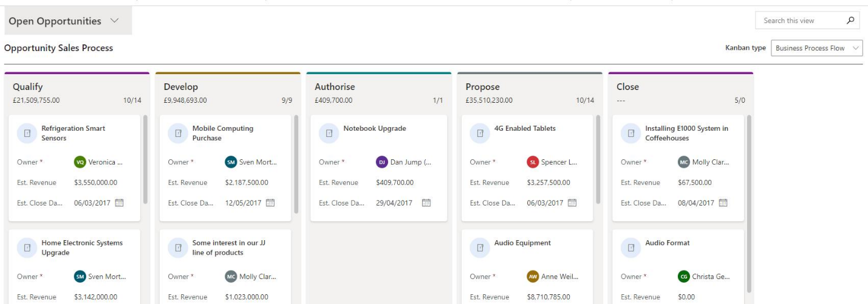Open calendar for Refrigeration Smart Sensors close date

[120, 203]
